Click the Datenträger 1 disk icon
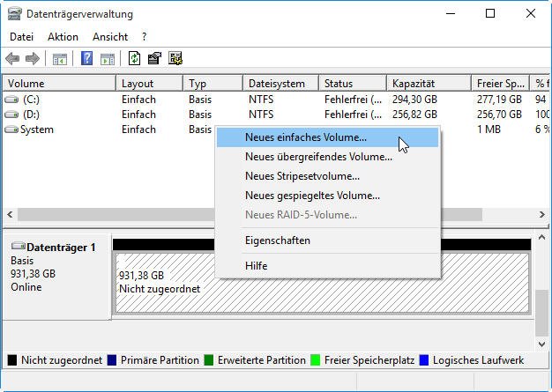Viewport: 552px width, 392px height. coord(19,246)
